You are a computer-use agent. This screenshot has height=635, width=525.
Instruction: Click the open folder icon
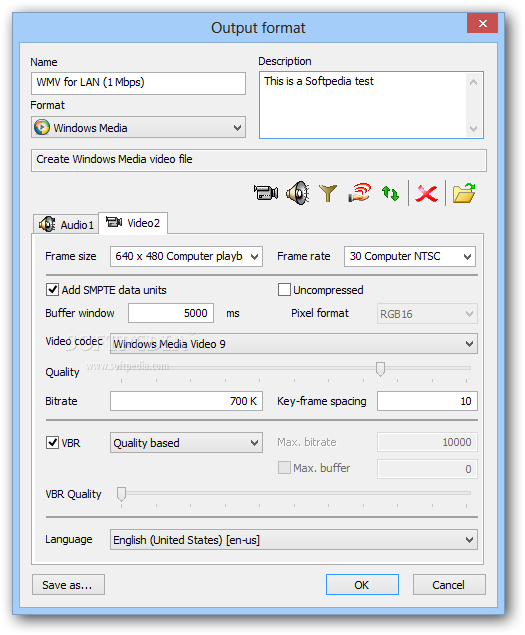pos(464,193)
